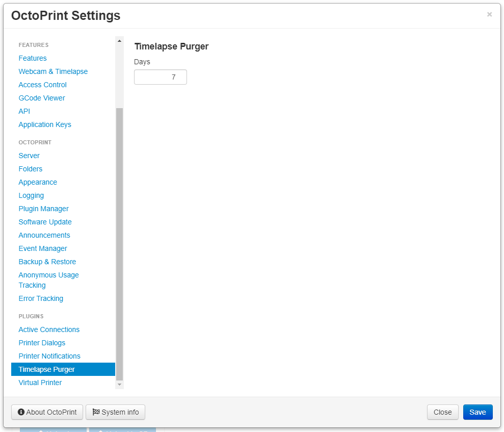Click the FEATURES section header
This screenshot has width=504, height=432.
[34, 45]
